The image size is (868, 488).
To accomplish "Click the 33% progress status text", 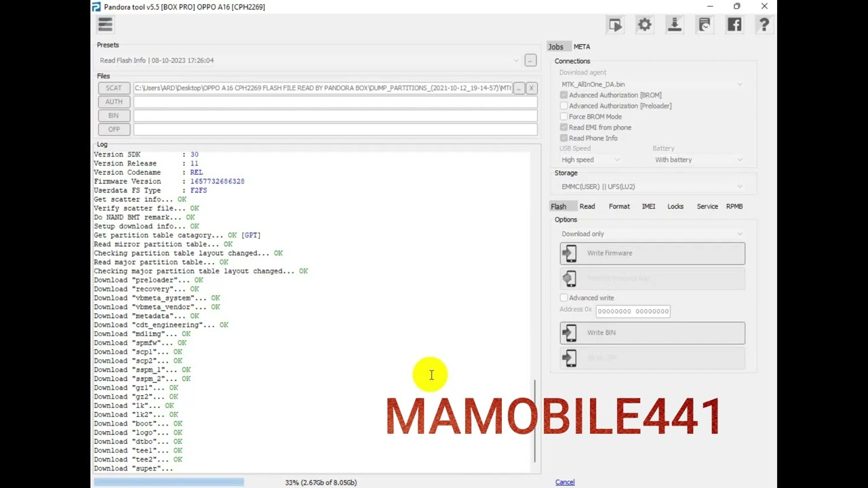I will 321,483.
